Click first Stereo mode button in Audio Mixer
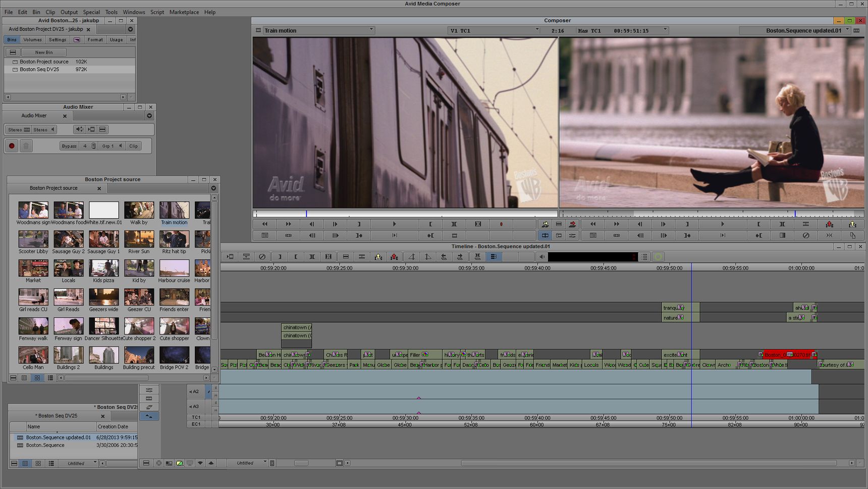The image size is (868, 489). (x=19, y=130)
